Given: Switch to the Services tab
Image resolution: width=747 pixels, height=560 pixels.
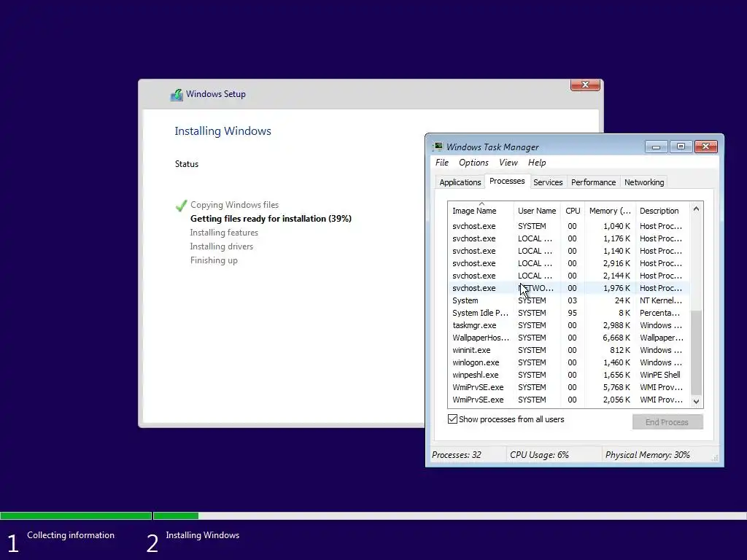Looking at the screenshot, I should click(548, 182).
